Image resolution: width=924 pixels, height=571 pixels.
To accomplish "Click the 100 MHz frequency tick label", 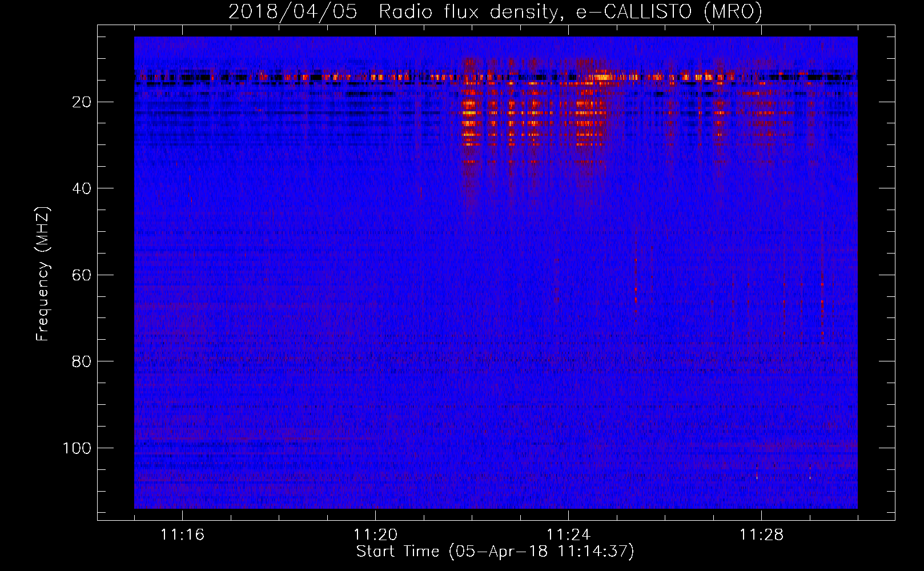I will (x=77, y=448).
